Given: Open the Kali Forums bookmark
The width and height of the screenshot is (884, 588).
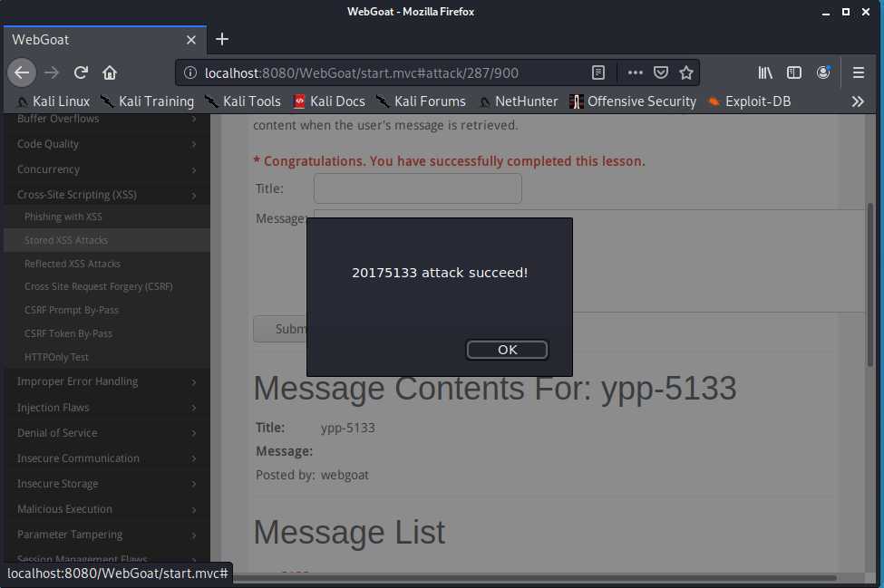Looking at the screenshot, I should point(421,101).
